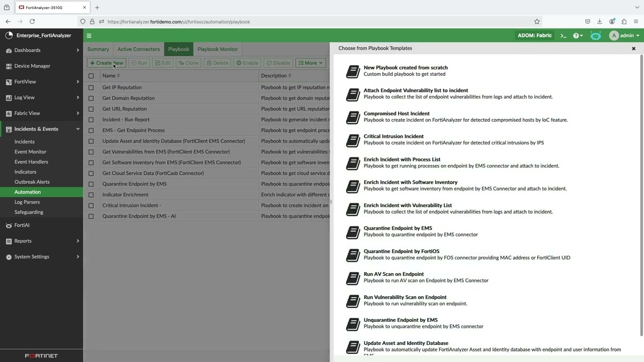The height and width of the screenshot is (362, 644).
Task: Reload the page with browser refresh icon
Action: 32,22
